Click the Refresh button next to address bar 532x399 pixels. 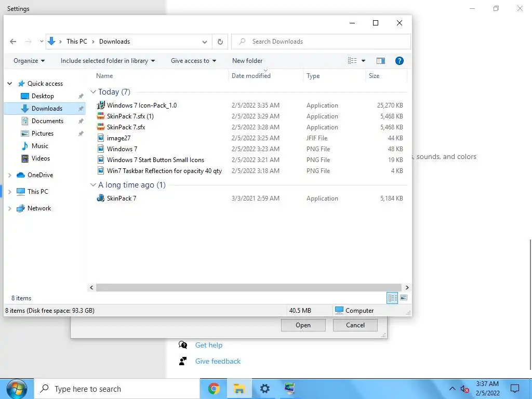coord(220,42)
